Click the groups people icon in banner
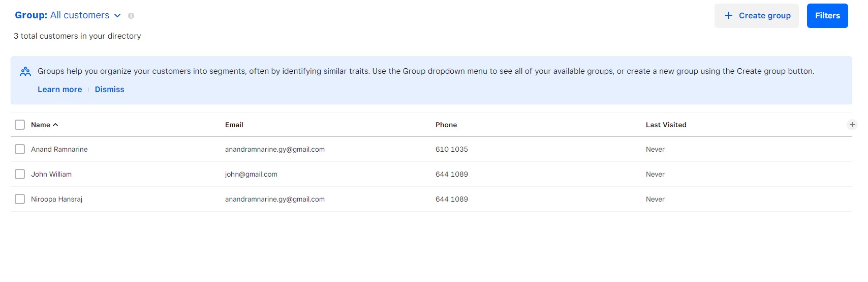Viewport: 868px width, 282px height. [25, 72]
